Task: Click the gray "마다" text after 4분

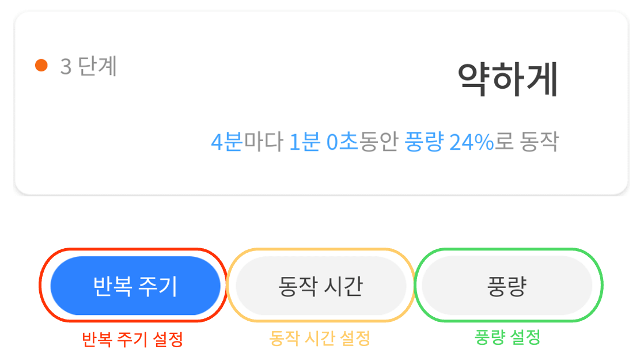Action: pos(263,142)
